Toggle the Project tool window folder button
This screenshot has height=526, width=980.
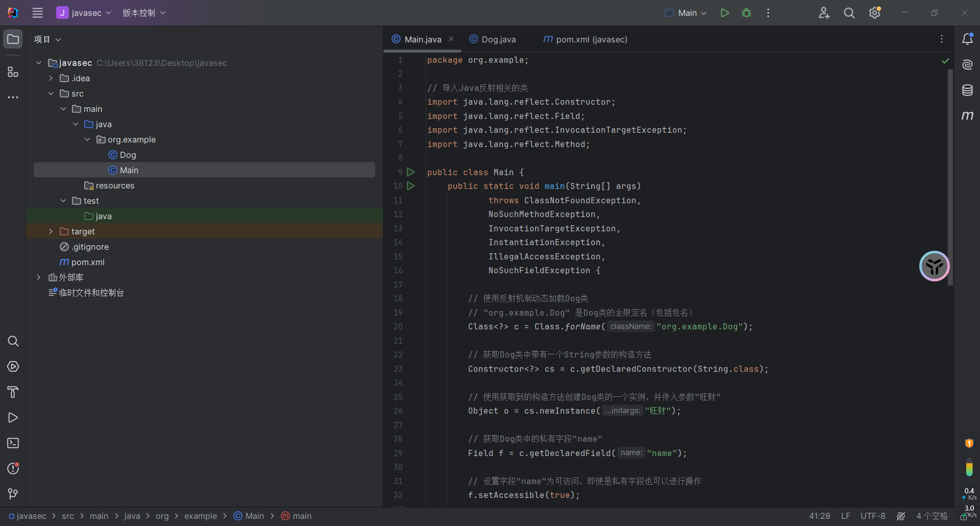click(13, 39)
